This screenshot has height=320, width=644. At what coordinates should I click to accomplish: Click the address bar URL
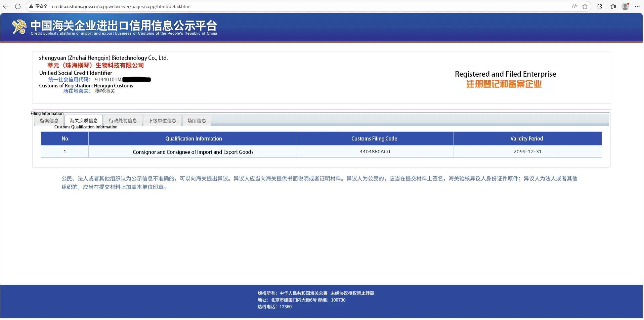coord(121,6)
